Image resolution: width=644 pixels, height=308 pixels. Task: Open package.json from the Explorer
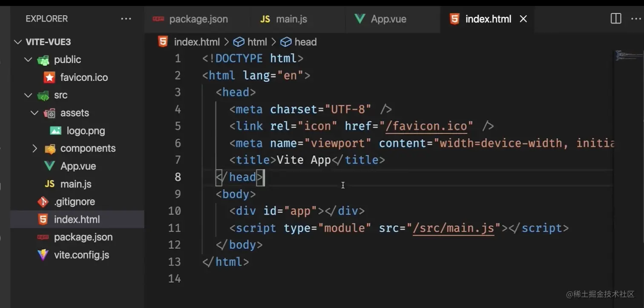[83, 237]
